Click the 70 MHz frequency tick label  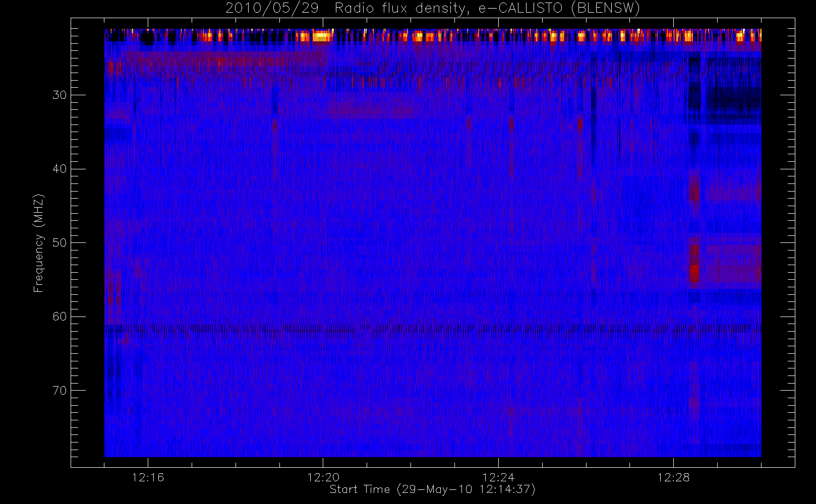(60, 391)
